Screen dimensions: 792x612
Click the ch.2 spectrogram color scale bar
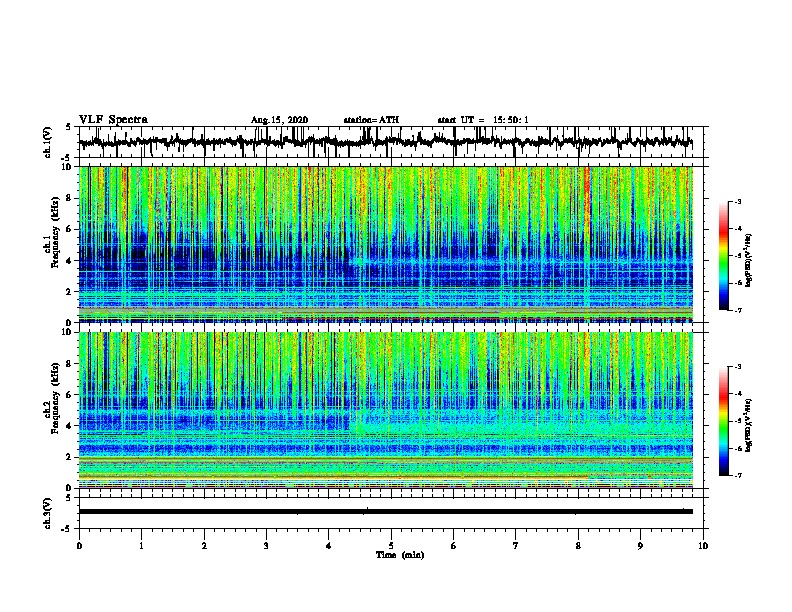point(724,421)
